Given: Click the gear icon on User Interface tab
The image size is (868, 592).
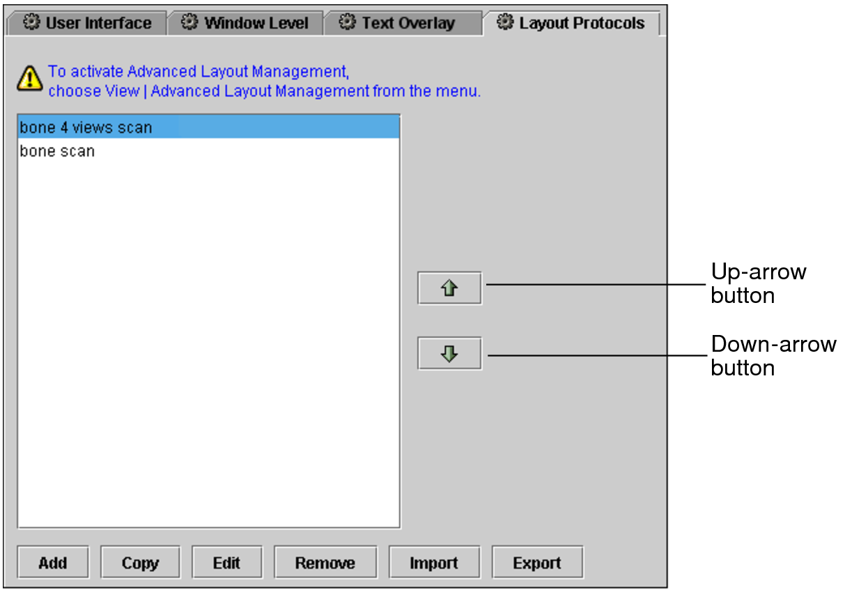Looking at the screenshot, I should coord(31,23).
